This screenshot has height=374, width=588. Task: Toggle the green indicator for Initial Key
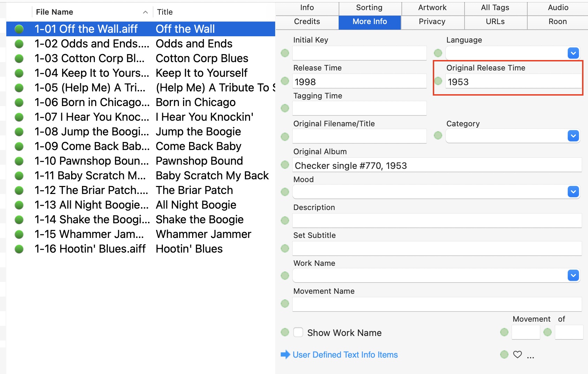(285, 53)
